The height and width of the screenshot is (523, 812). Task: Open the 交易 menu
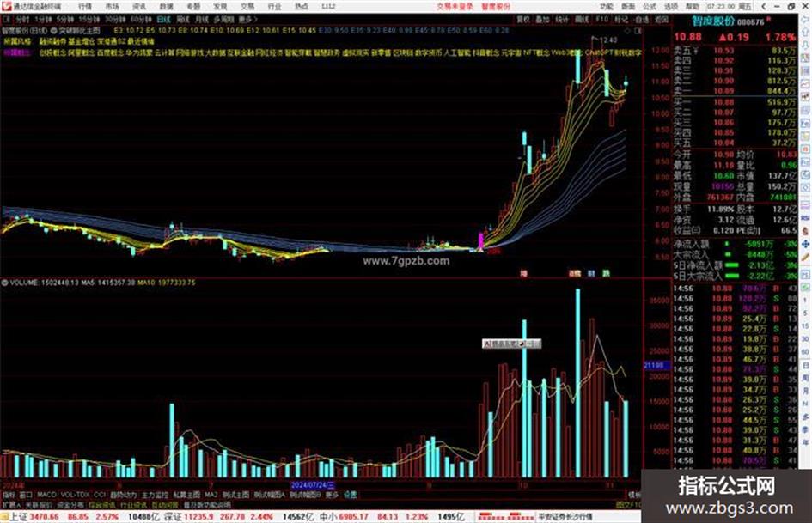pos(247,7)
